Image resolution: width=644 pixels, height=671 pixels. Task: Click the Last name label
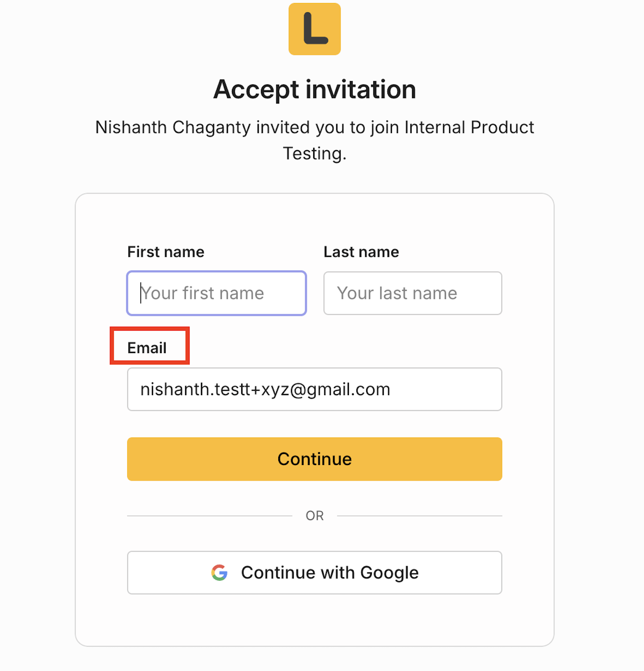(361, 252)
